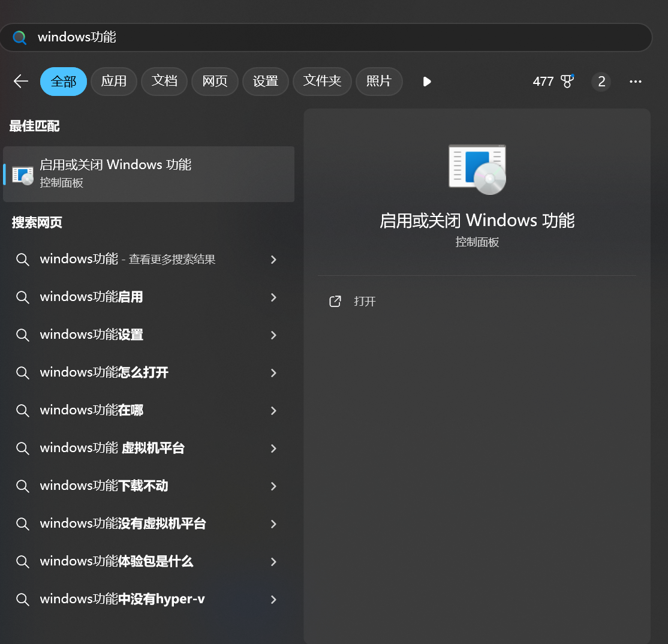Expand chevron for 虚拟机平台 suggestion row
This screenshot has height=644, width=668.
pos(273,449)
